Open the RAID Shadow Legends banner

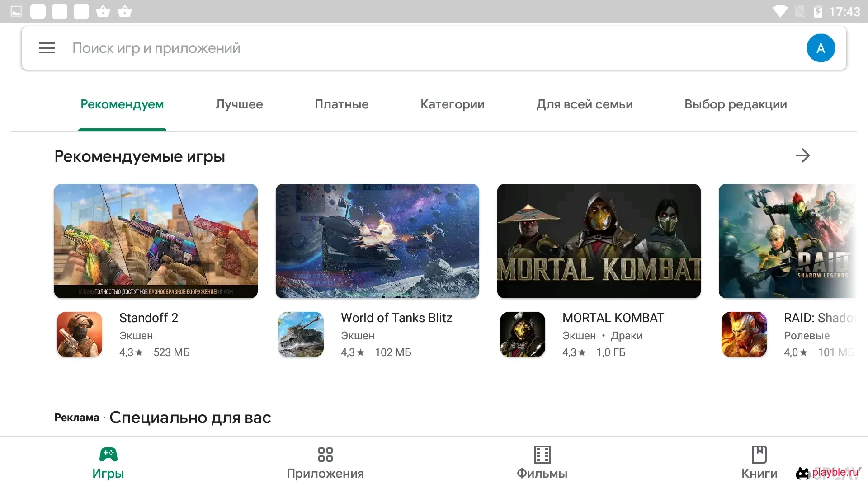click(x=788, y=241)
